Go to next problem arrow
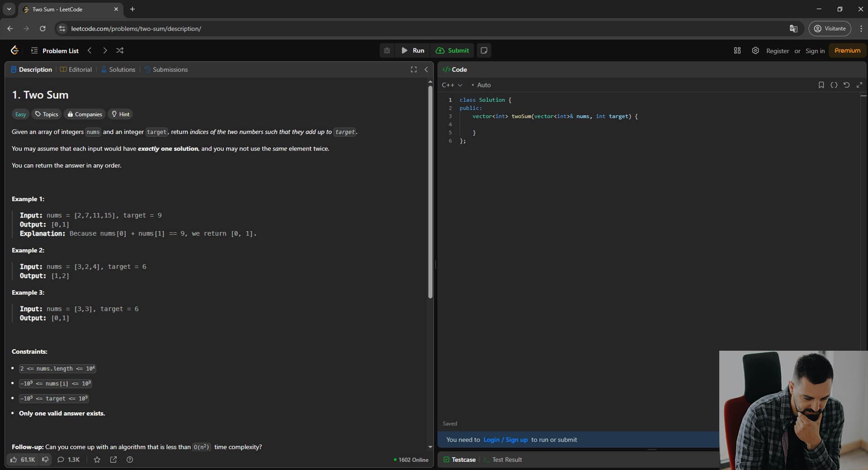This screenshot has height=470, width=868. (105, 50)
